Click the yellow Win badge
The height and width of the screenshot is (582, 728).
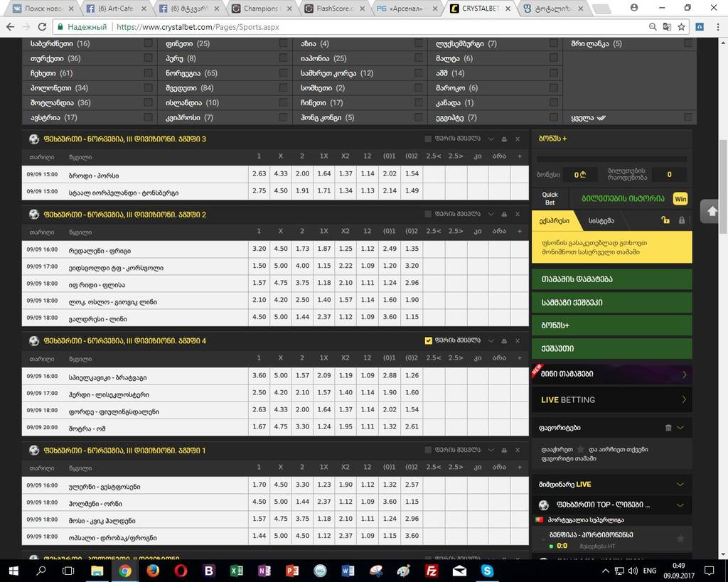(680, 199)
